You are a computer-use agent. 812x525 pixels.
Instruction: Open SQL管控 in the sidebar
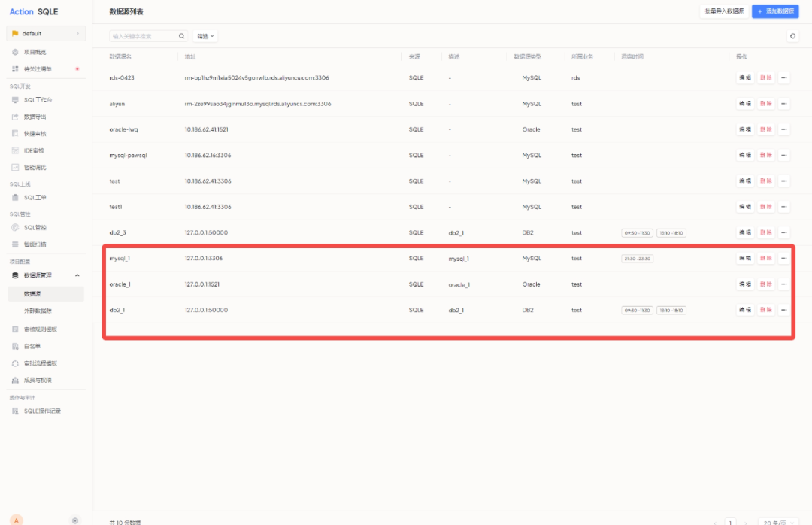tap(35, 227)
